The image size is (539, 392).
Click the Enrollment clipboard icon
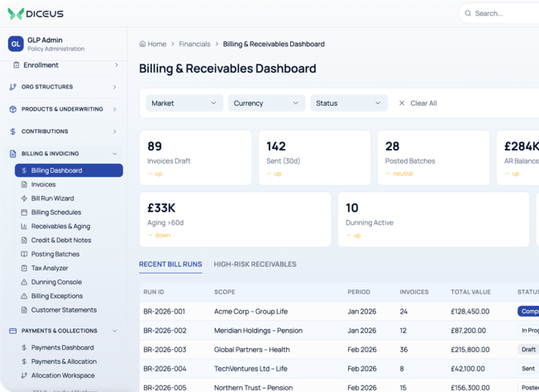pyautogui.click(x=17, y=65)
